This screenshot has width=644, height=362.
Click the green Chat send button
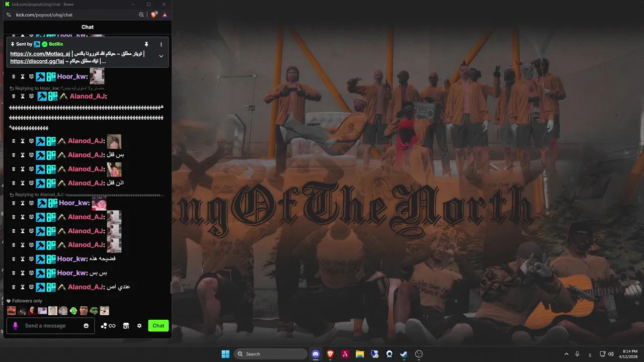158,326
